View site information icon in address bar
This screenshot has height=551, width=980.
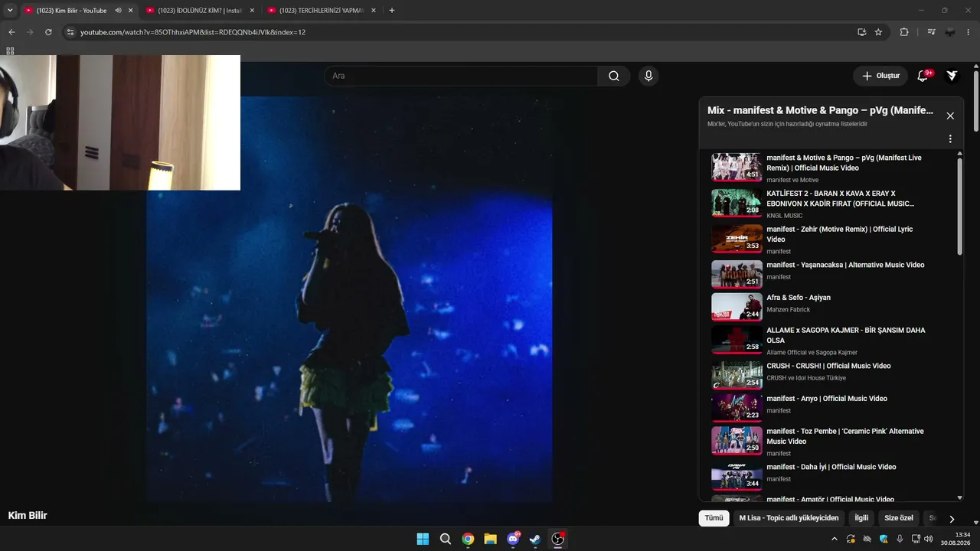(x=70, y=32)
